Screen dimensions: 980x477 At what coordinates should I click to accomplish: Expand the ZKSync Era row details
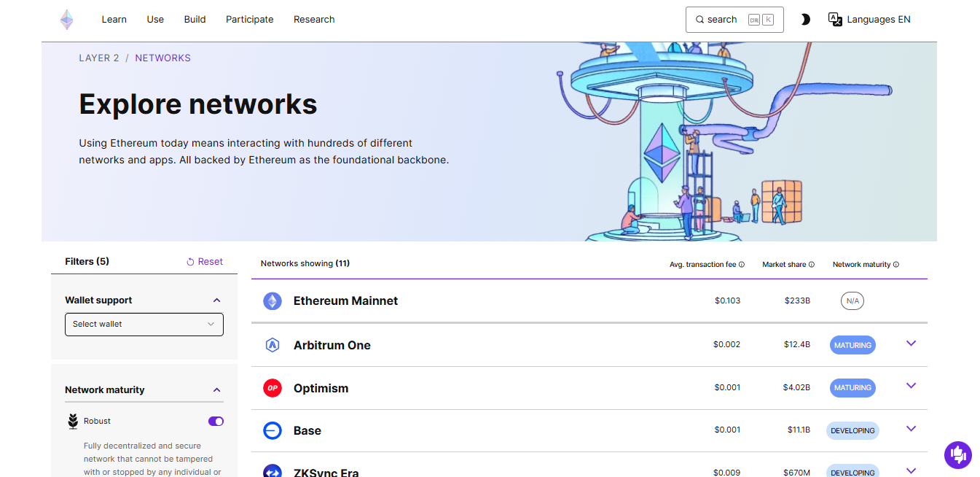[911, 470]
